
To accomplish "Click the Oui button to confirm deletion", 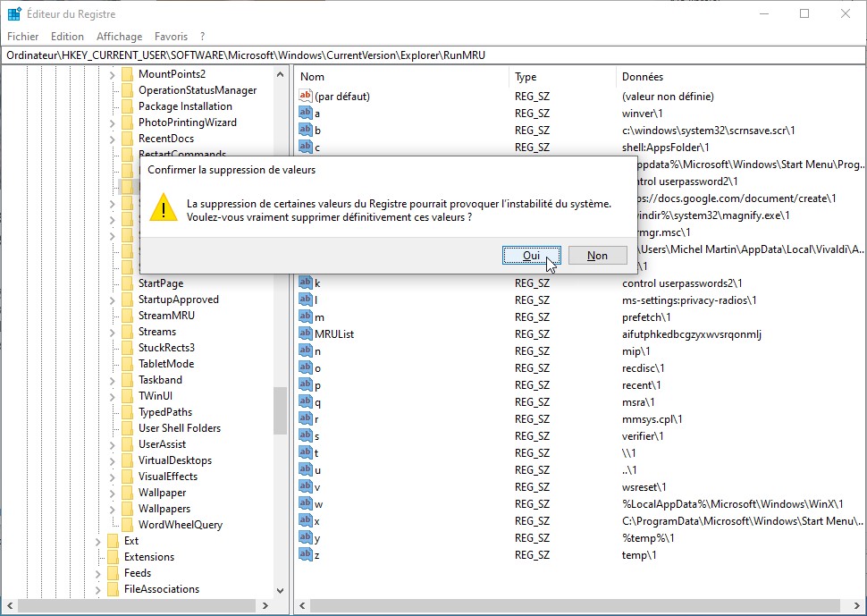I will (531, 255).
